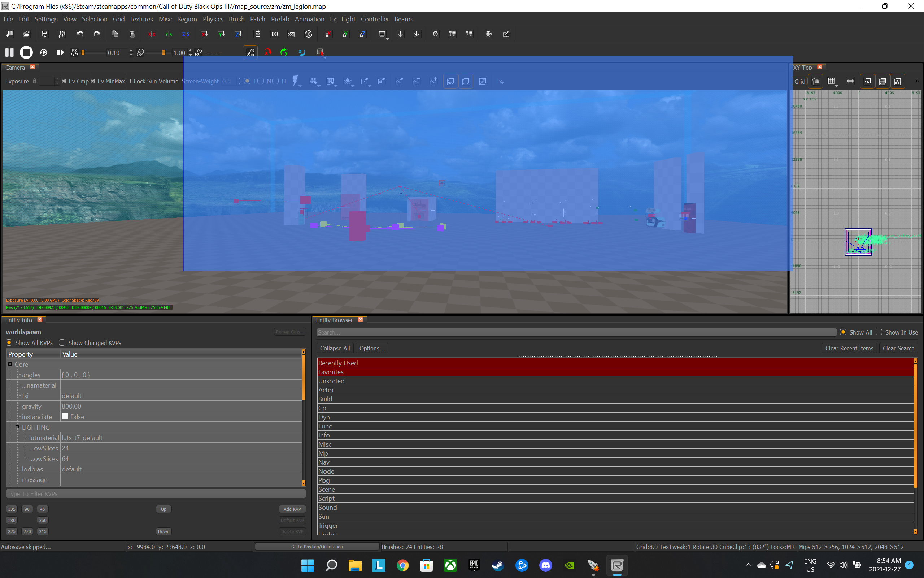
Task: Click the save map icon
Action: click(x=44, y=34)
